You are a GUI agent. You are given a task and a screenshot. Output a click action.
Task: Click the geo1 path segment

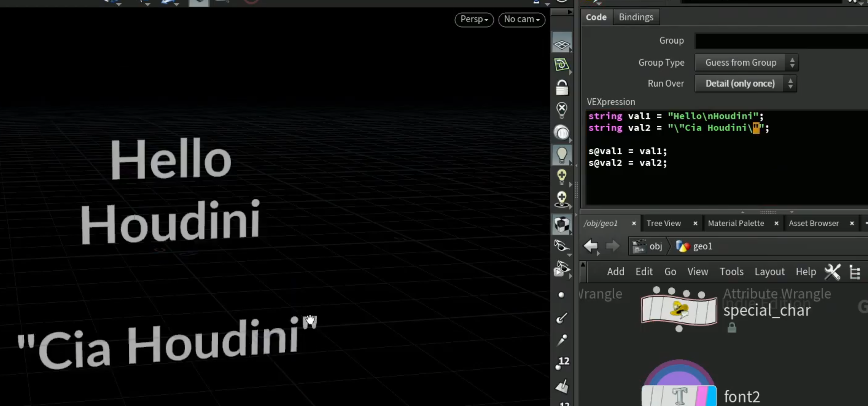coord(694,246)
